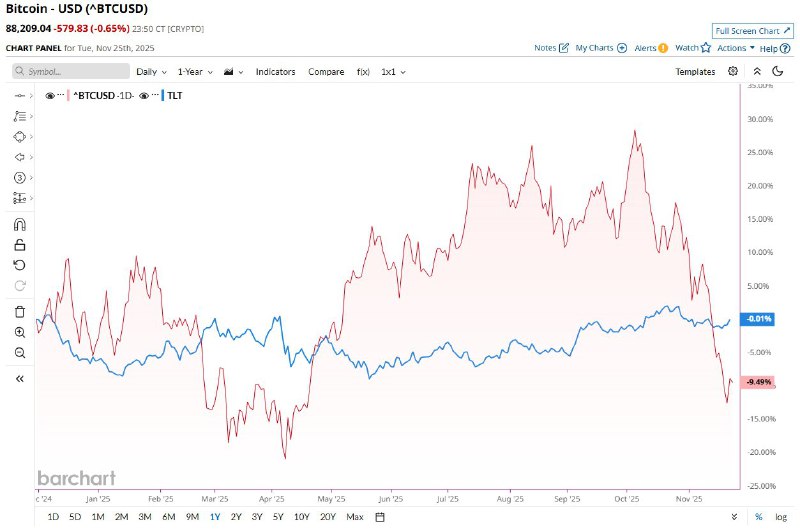This screenshot has width=800, height=529.
Task: Toggle the log scale option
Action: click(x=780, y=516)
